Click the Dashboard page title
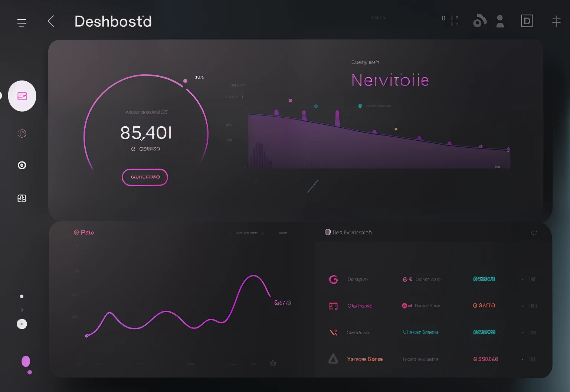Image resolution: width=570 pixels, height=392 pixels. click(x=113, y=22)
